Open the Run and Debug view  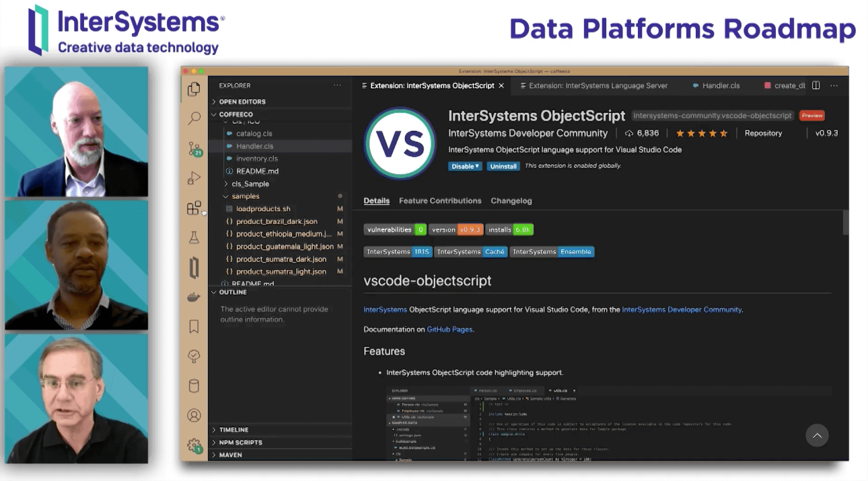point(194,178)
